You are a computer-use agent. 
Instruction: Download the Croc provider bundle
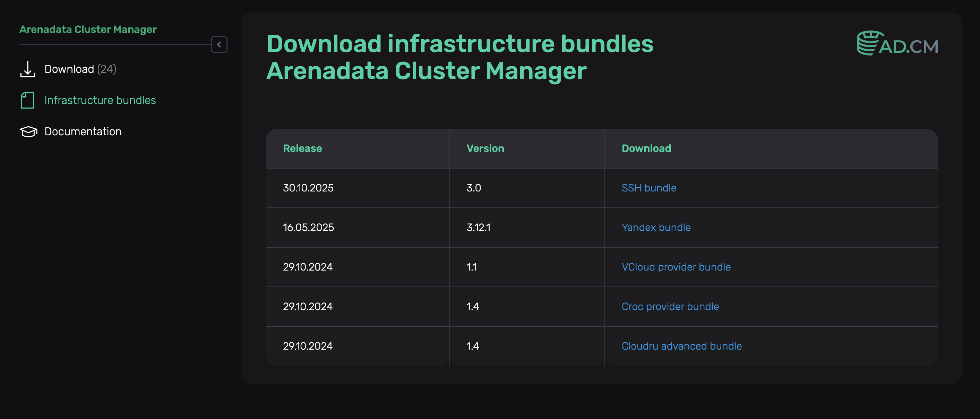pyautogui.click(x=670, y=306)
